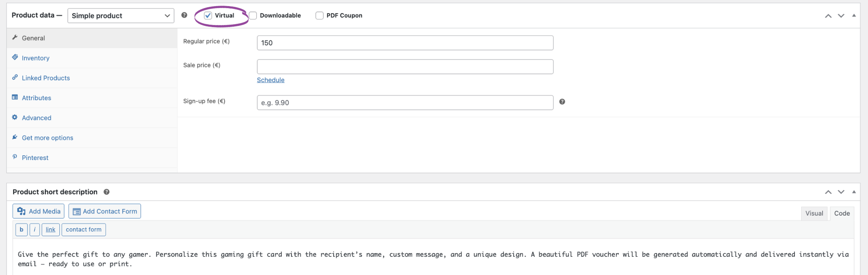This screenshot has width=868, height=275.
Task: Click the 'Sale price (€)' label
Action: [202, 65]
